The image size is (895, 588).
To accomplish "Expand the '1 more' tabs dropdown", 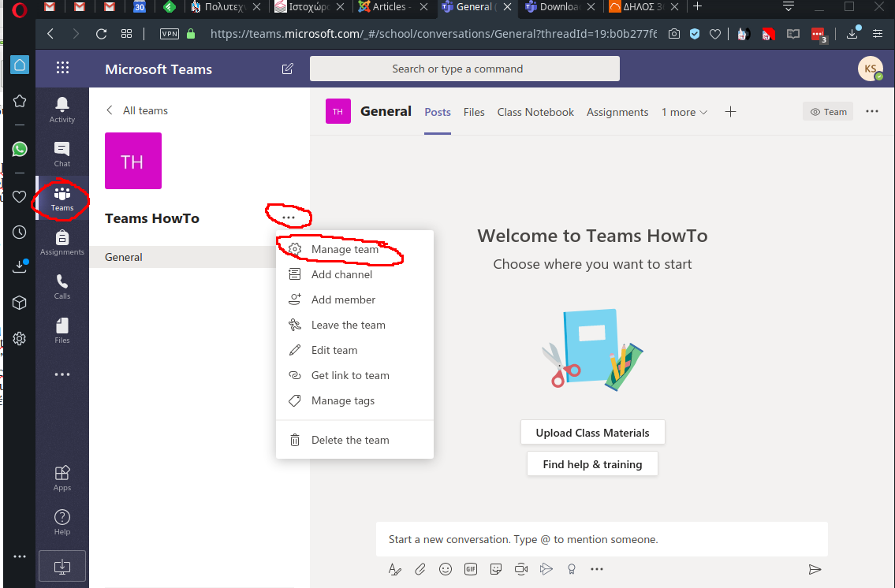I will point(684,112).
